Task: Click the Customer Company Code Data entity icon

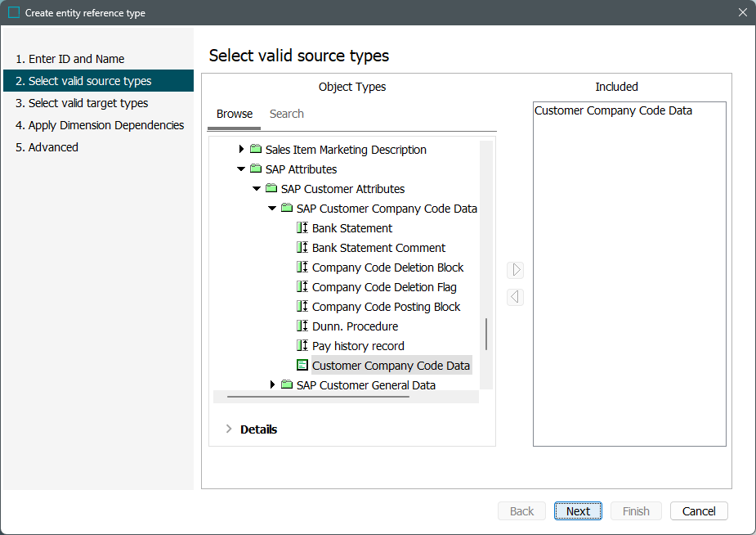Action: [302, 365]
